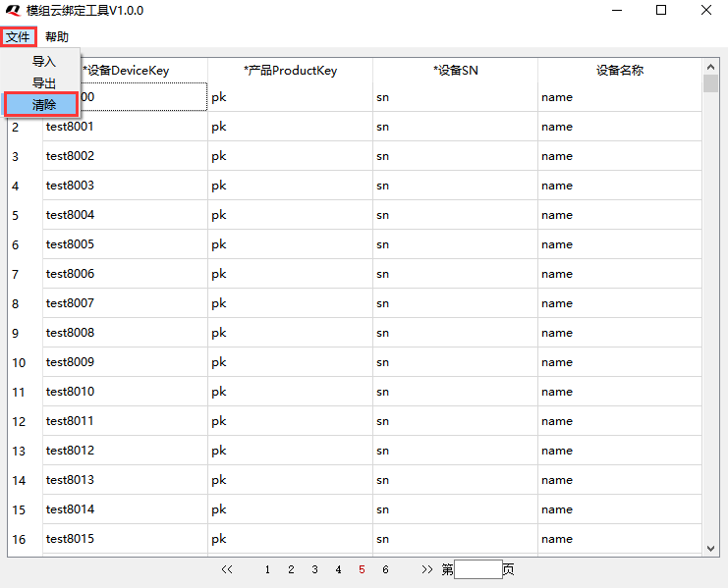Jump to page 4
This screenshot has width=728, height=588.
tap(339, 569)
